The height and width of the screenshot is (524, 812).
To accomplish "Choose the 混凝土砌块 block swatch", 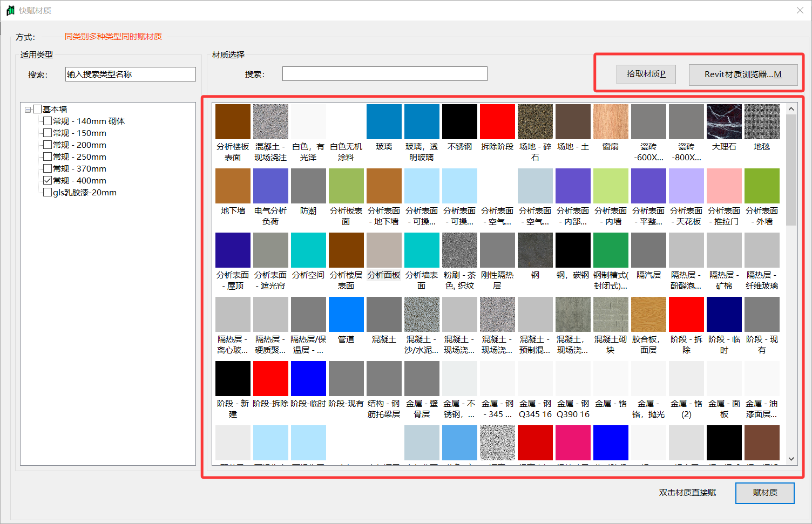I will coord(611,315).
